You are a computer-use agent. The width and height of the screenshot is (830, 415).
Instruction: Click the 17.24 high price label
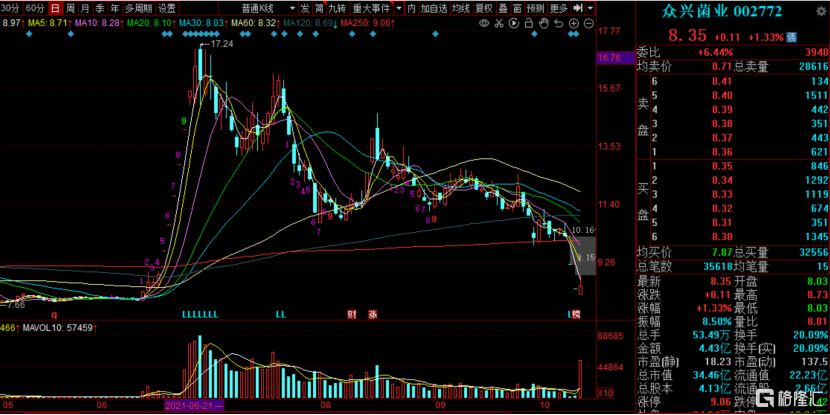[222, 44]
